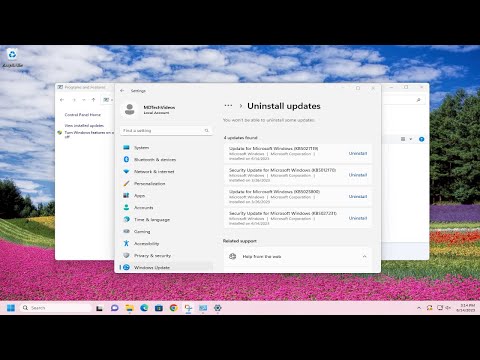Open recent locations dropdown in Programs and Features
The height and width of the screenshot is (360, 480).
(84, 100)
